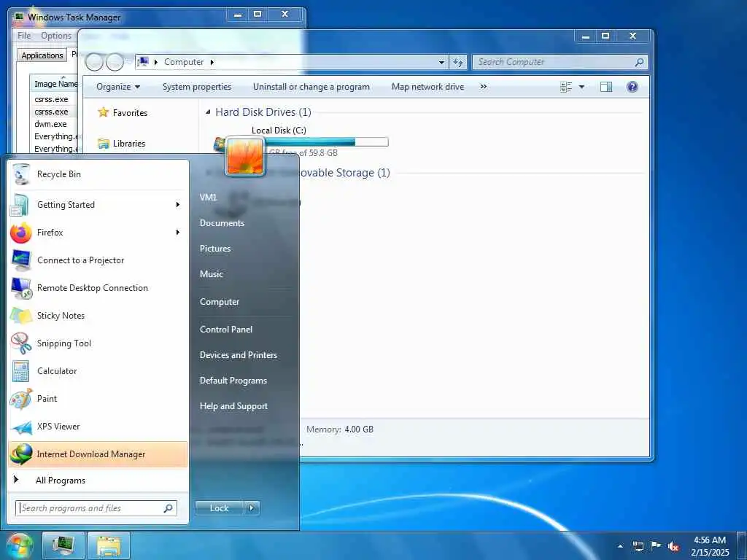This screenshot has height=560, width=747.
Task: Click the Start orb button
Action: click(19, 545)
